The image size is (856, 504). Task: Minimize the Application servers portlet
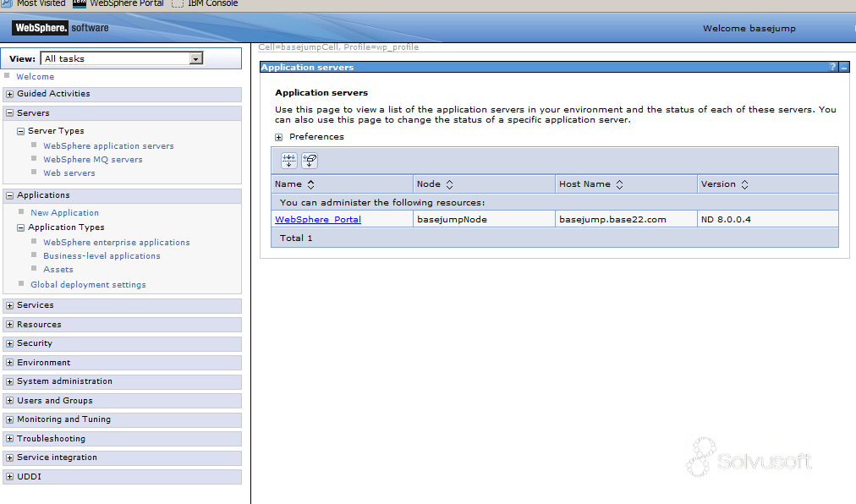pyautogui.click(x=844, y=67)
